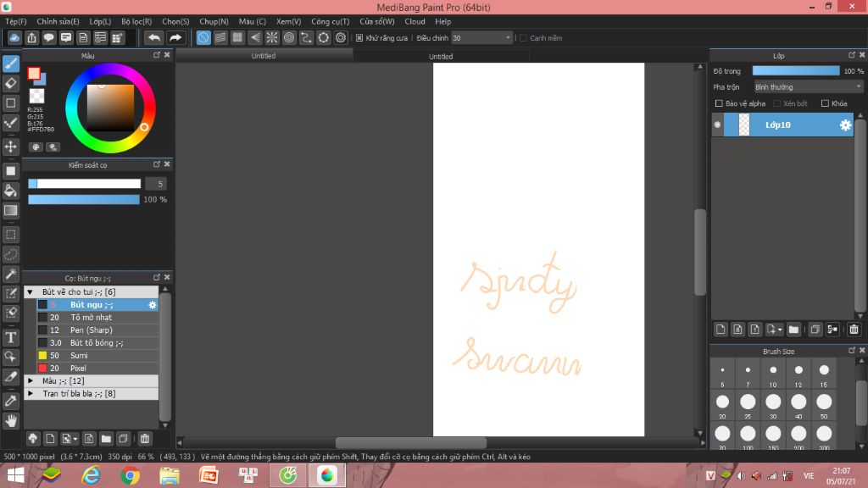Image resolution: width=868 pixels, height=488 pixels.
Task: Select the Pen (Sharp) brush
Action: (x=97, y=330)
